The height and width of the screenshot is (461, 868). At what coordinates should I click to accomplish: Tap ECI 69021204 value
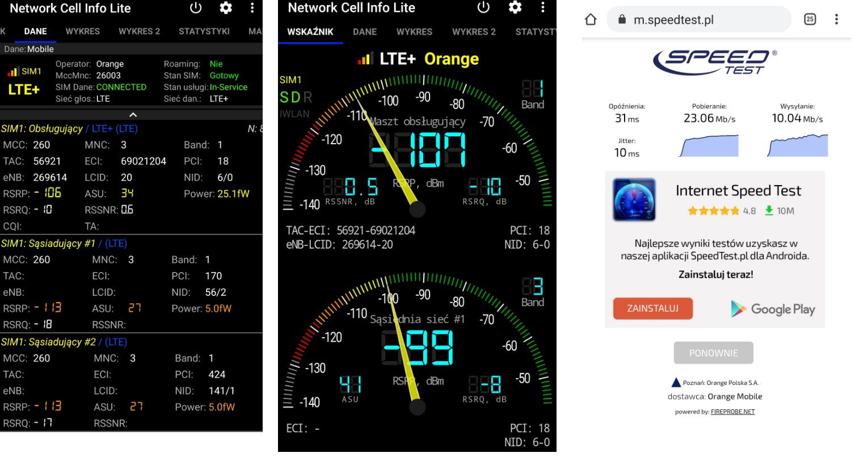[144, 161]
